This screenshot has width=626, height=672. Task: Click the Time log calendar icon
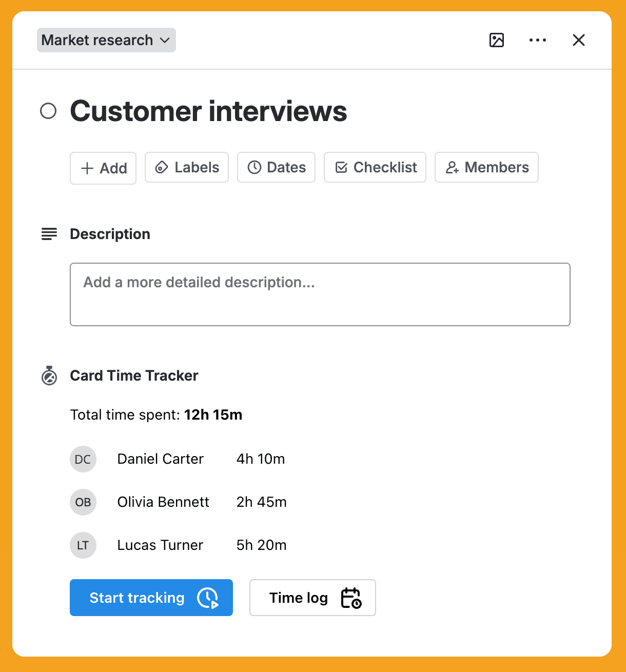[x=352, y=598]
